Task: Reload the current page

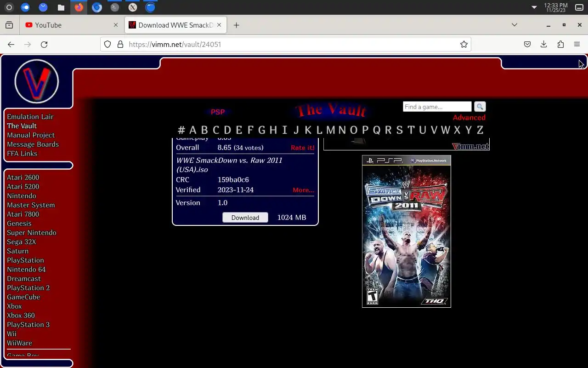Action: pos(44,44)
